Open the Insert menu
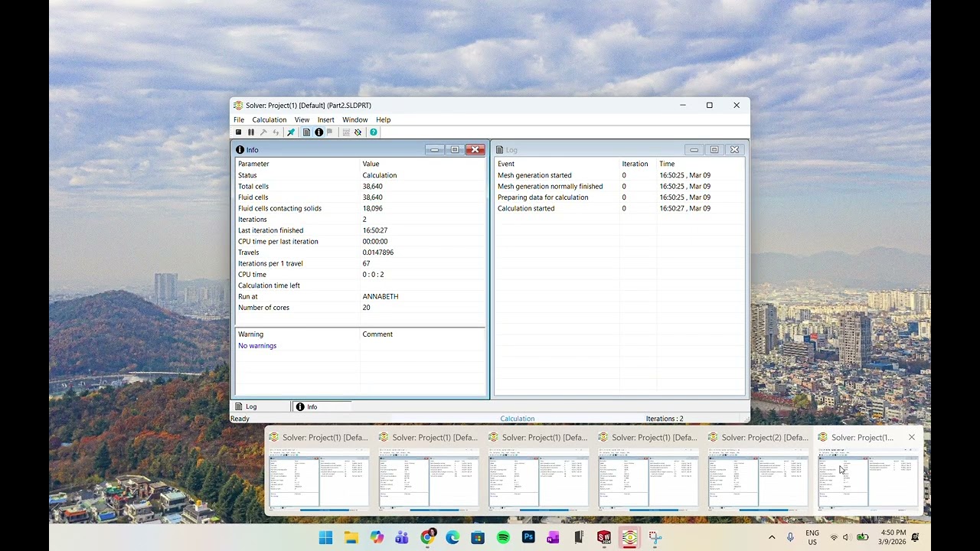Viewport: 980px width, 551px height. (326, 119)
